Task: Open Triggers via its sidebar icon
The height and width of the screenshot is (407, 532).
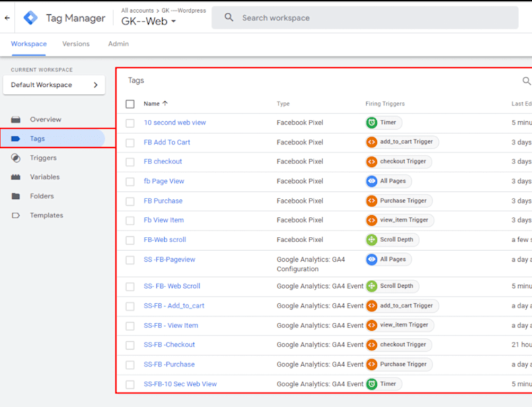Action: coord(16,158)
